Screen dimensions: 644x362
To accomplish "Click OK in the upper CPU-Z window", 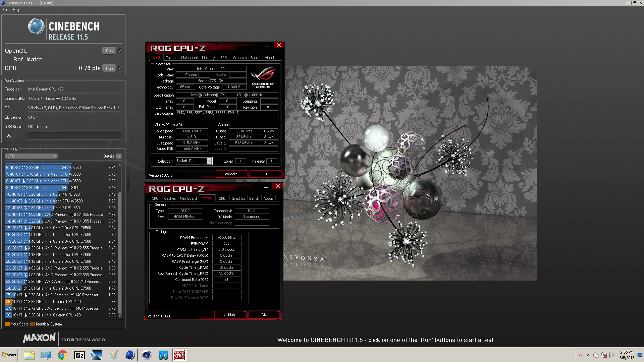I will pyautogui.click(x=265, y=174).
